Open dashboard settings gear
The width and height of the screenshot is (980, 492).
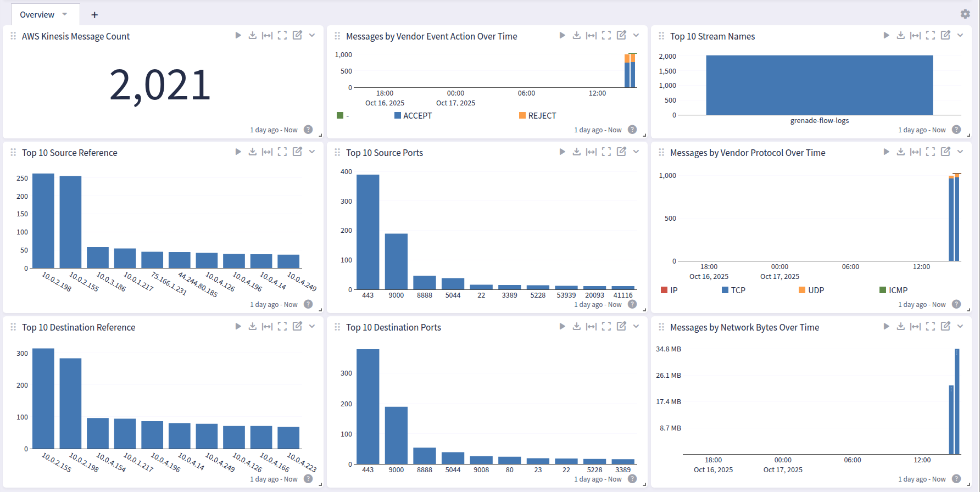pyautogui.click(x=965, y=14)
